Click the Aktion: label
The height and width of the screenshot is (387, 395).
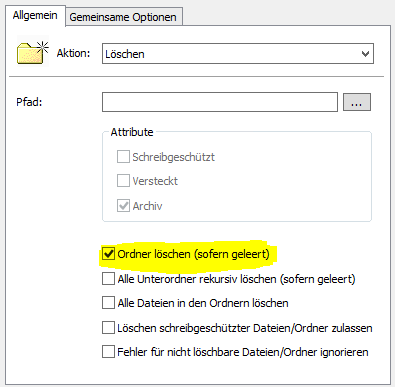73,53
